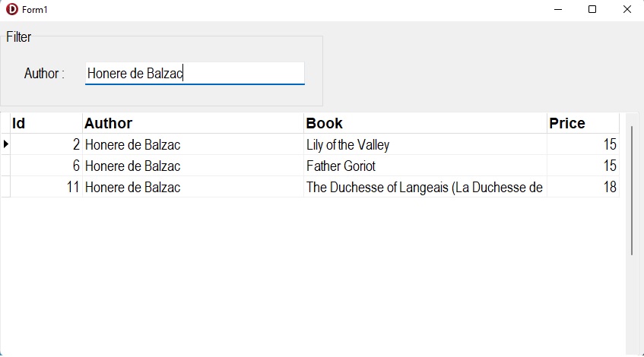This screenshot has width=644, height=357.
Task: Select the Father Goriot book cell
Action: pos(424,166)
